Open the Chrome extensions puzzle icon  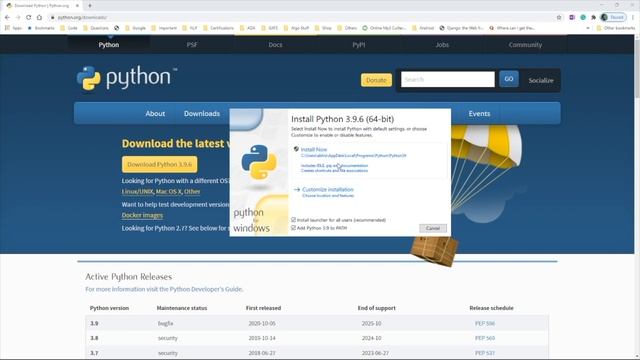coord(593,18)
